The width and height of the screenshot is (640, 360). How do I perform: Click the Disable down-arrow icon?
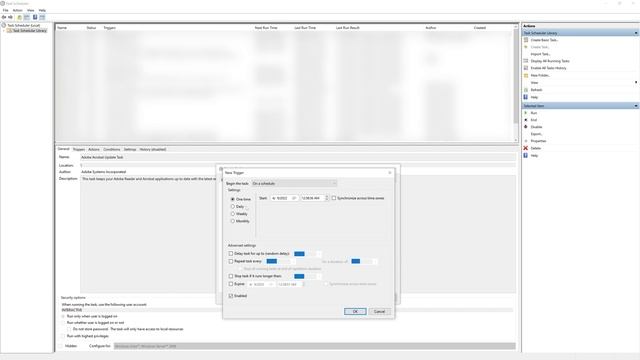pos(526,127)
